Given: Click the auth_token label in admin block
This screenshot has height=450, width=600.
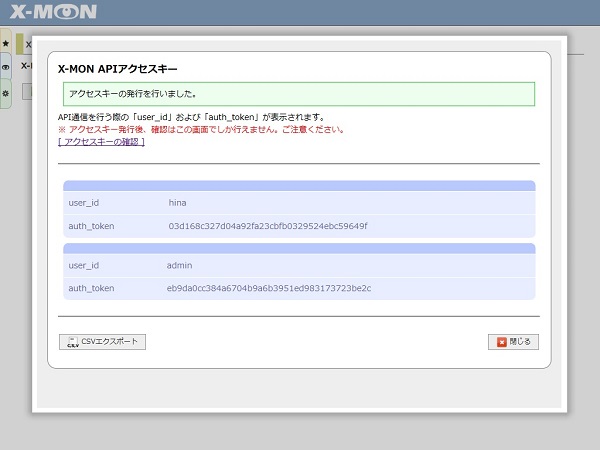Looking at the screenshot, I should (x=91, y=288).
